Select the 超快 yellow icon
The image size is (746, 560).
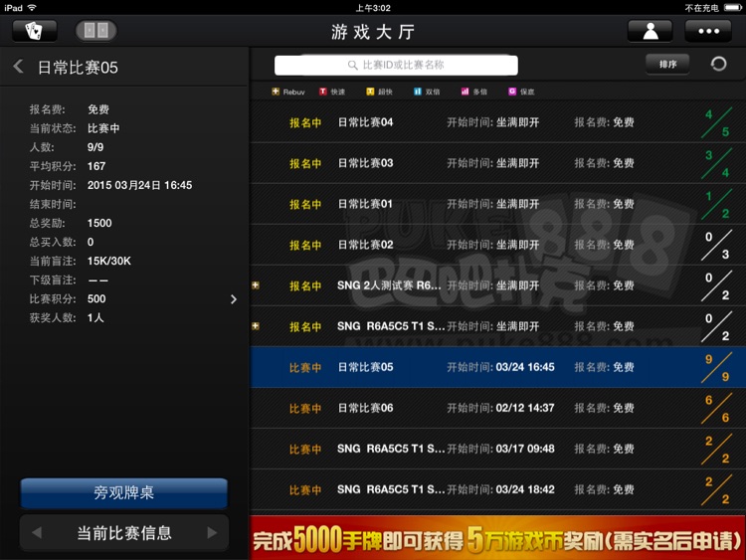click(370, 92)
